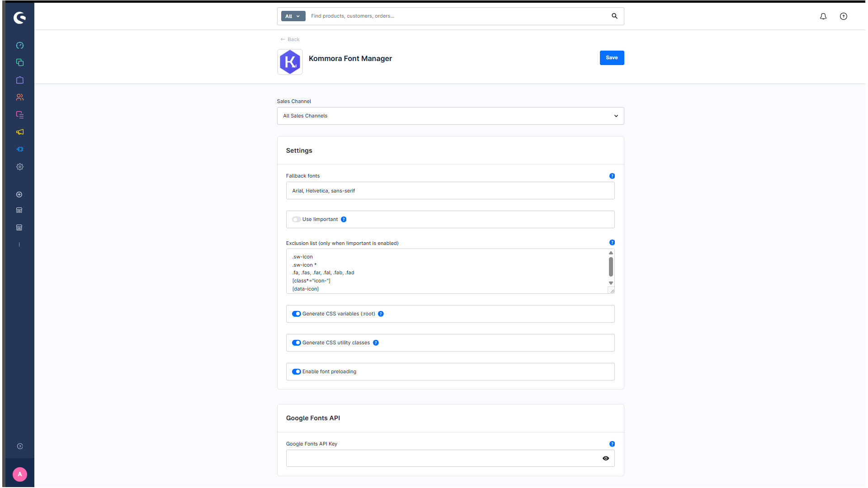Save the Font Manager configuration
Image resolution: width=868 pixels, height=488 pixels.
pos(612,58)
